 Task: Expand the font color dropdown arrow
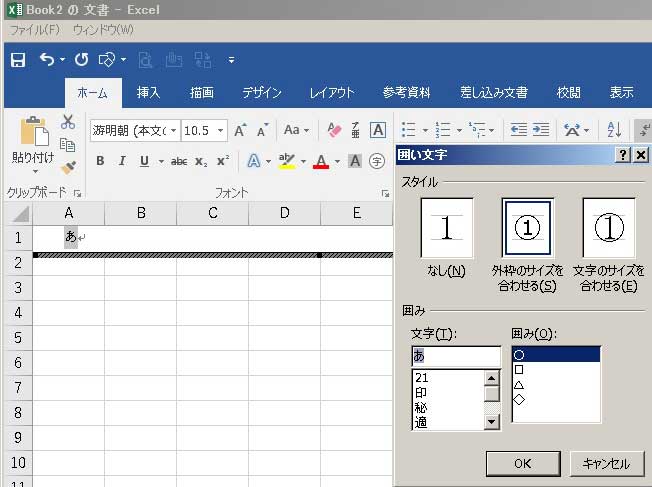point(337,161)
